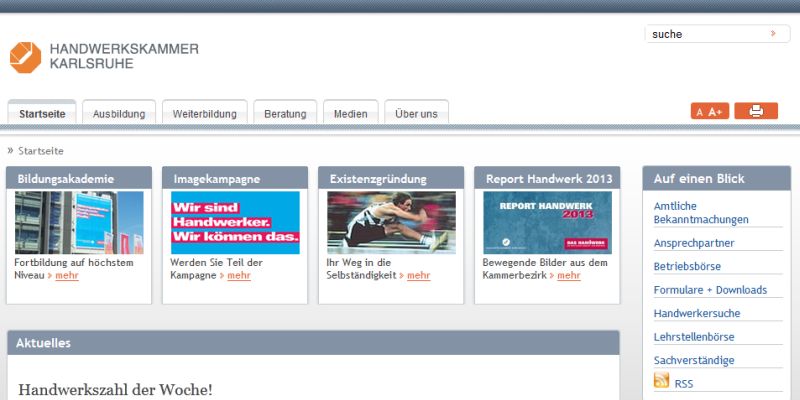The height and width of the screenshot is (400, 800).
Task: Click mehr under Ihr Weg in die Selbständigkeit
Action: point(418,276)
